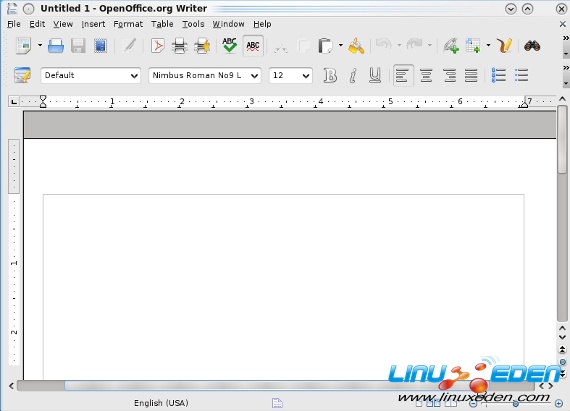Click the Hyperlink icon
This screenshot has height=411, width=570.
coord(451,46)
